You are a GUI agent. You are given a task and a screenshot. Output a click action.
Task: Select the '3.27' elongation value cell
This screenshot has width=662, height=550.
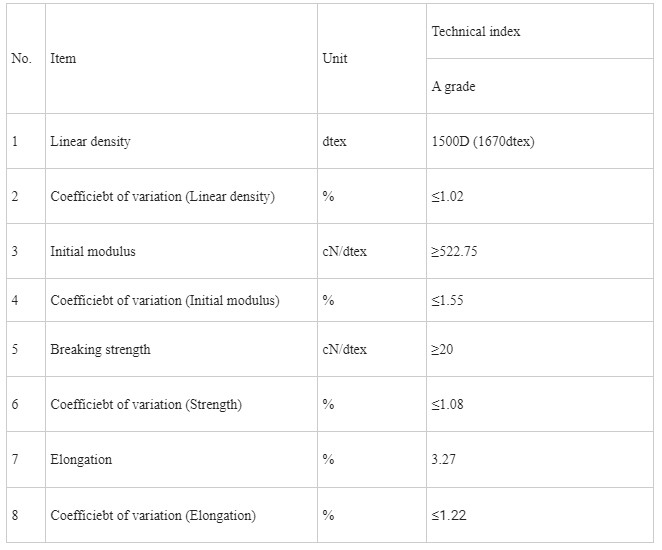(445, 460)
